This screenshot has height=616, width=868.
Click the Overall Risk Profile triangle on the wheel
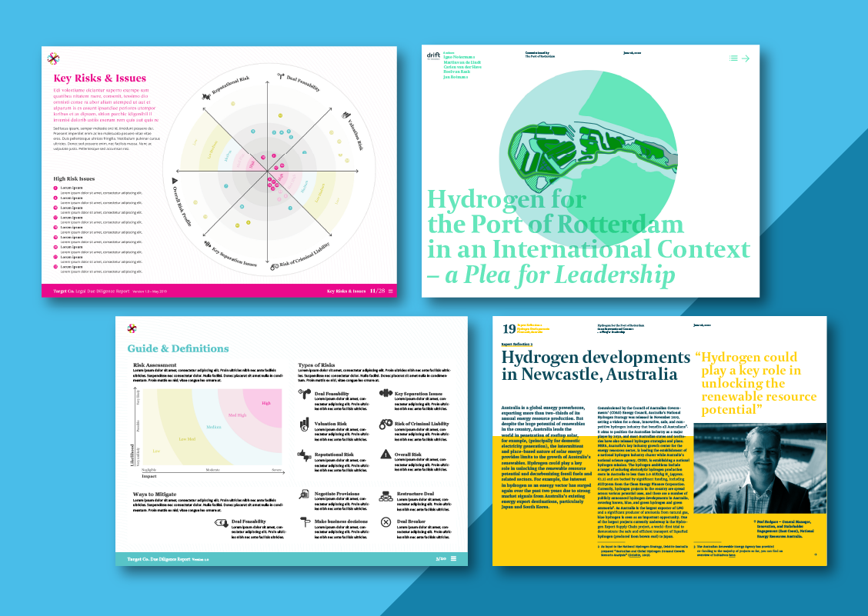click(175, 181)
